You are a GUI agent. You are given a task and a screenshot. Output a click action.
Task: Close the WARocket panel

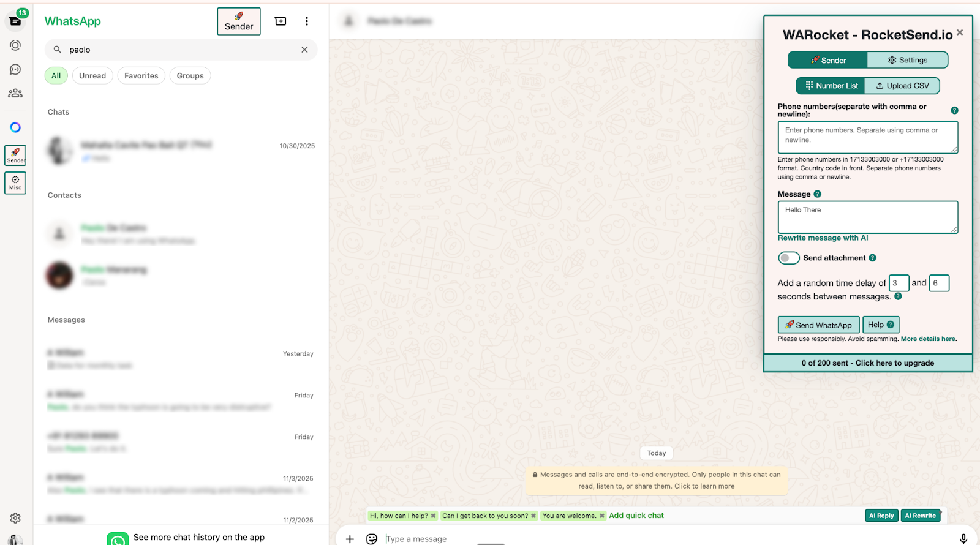pos(960,32)
